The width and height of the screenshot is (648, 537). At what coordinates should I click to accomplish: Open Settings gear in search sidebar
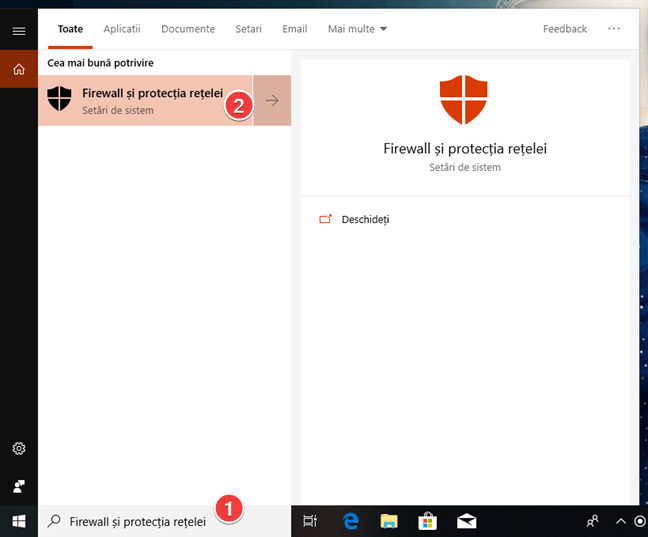[x=19, y=448]
